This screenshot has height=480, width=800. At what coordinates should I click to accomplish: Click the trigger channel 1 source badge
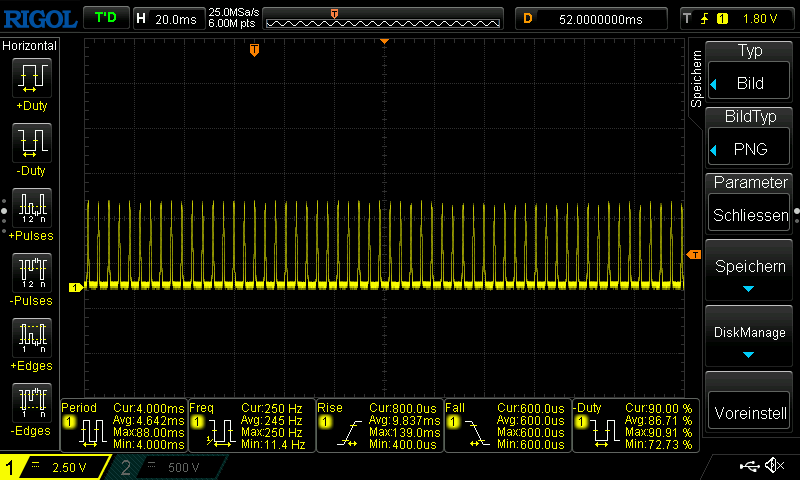click(x=722, y=19)
